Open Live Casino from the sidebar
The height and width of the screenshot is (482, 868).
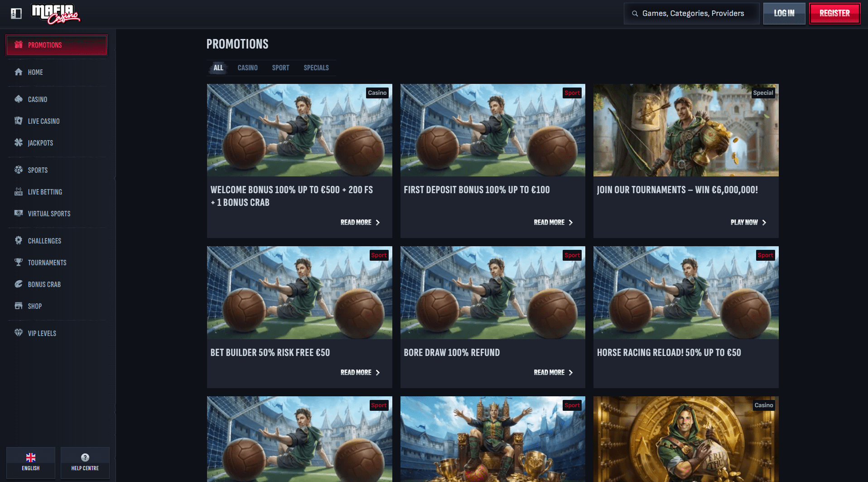point(57,121)
